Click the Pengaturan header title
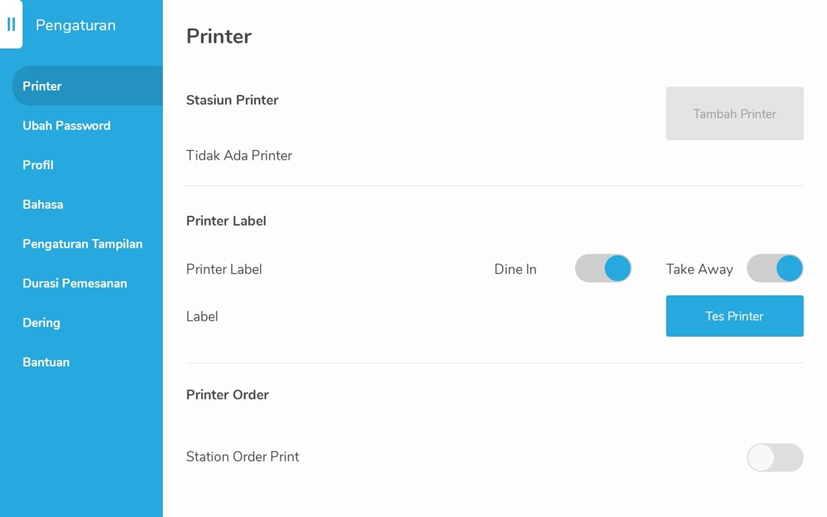Image resolution: width=827 pixels, height=517 pixels. 75,25
